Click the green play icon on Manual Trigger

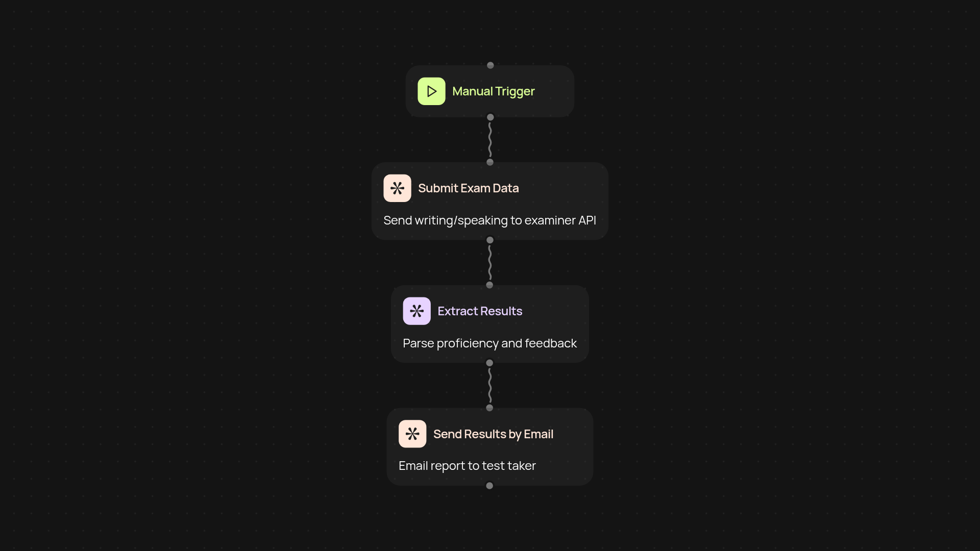(x=431, y=91)
